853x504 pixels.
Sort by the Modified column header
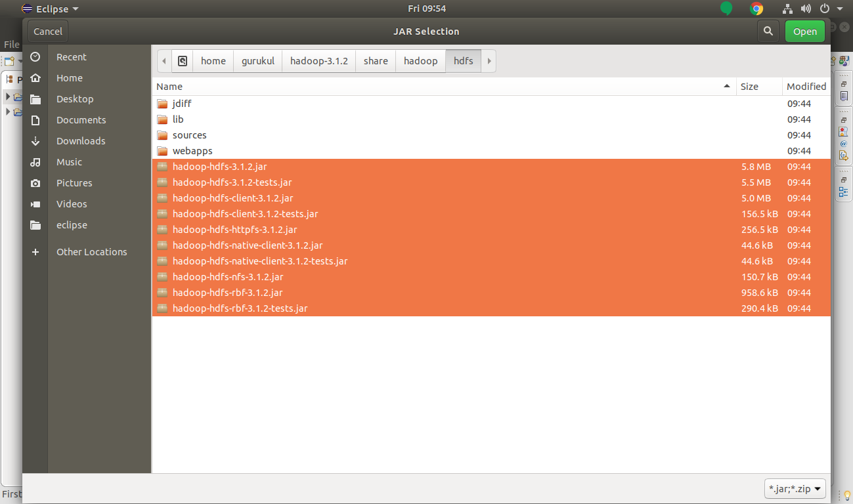806,87
